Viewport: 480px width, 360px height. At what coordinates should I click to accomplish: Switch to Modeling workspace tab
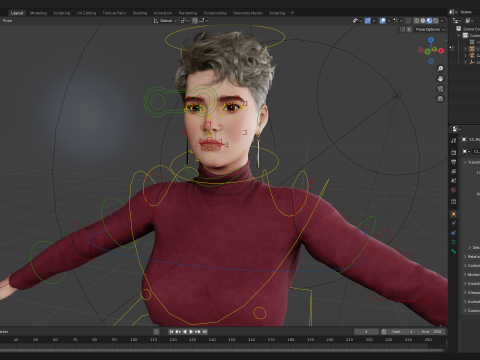point(38,13)
